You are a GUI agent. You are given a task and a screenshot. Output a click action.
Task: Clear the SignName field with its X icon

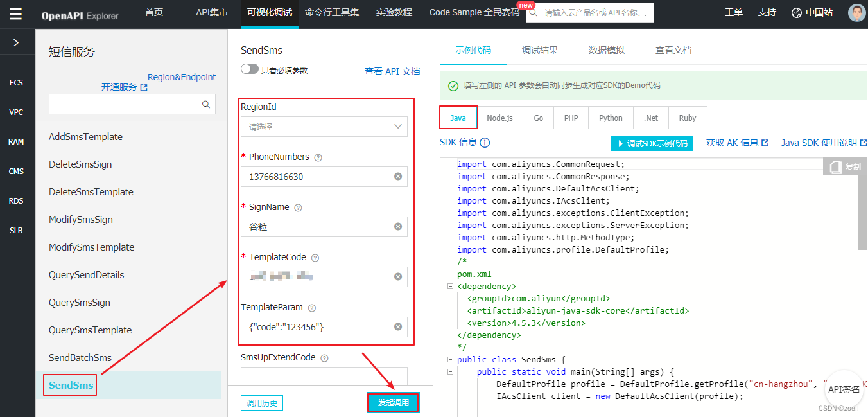coord(398,227)
